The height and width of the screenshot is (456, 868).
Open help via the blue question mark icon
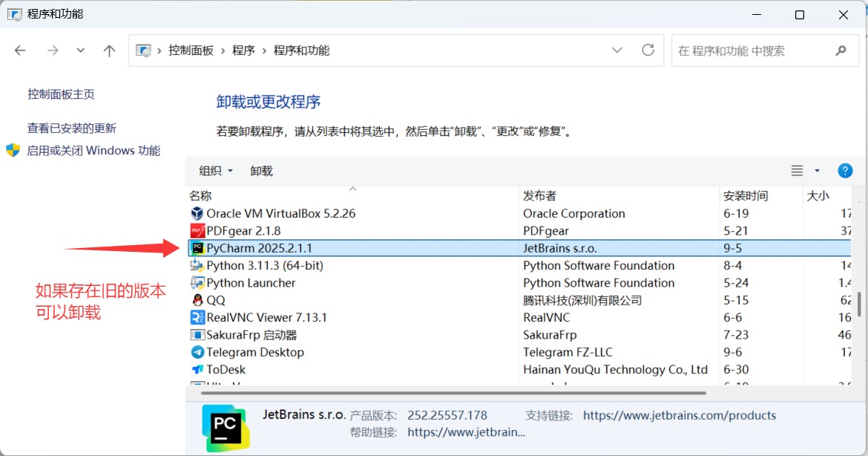845,170
